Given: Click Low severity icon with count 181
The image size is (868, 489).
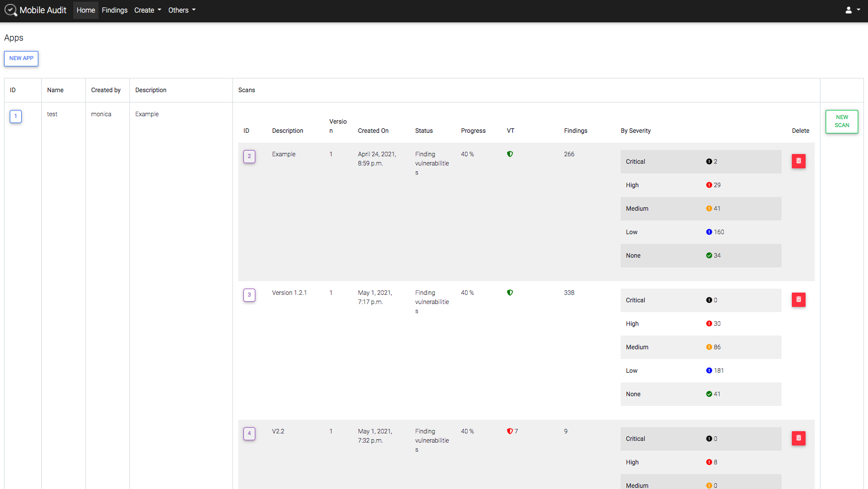Looking at the screenshot, I should tap(709, 370).
